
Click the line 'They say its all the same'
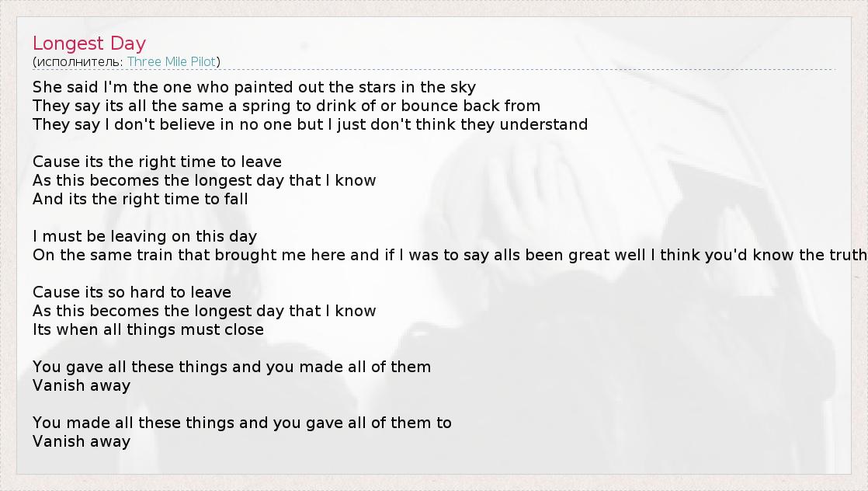(286, 106)
